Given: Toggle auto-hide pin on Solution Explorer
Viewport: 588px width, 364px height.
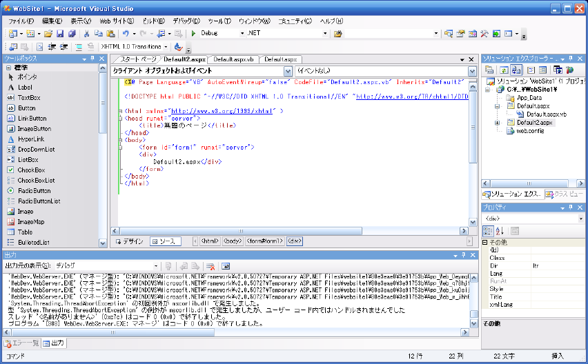Looking at the screenshot, I should [x=571, y=59].
